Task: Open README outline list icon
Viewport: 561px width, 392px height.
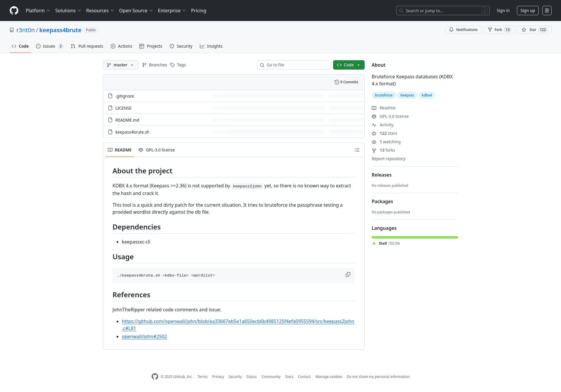Action: tap(357, 150)
